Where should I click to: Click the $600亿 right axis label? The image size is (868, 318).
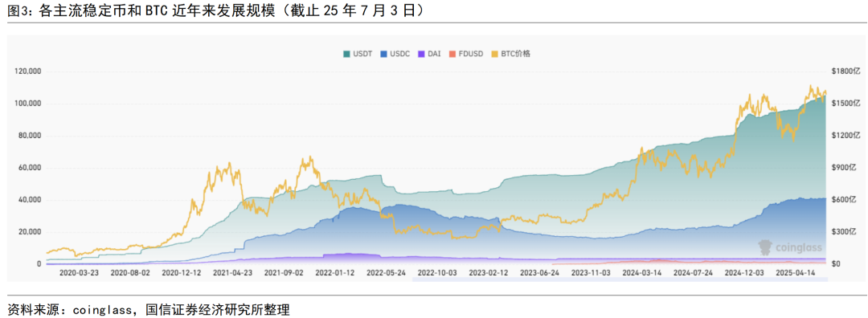click(x=845, y=200)
